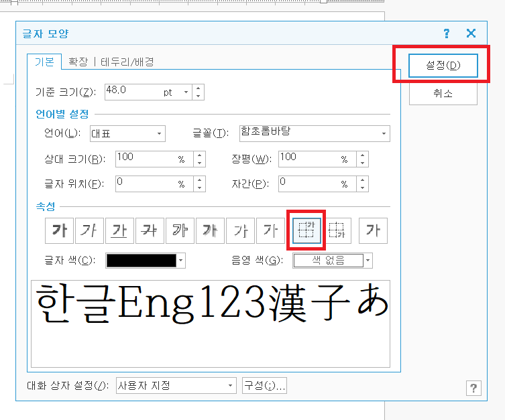Toggle engrave text attribute button
The width and height of the screenshot is (505, 420).
270,230
